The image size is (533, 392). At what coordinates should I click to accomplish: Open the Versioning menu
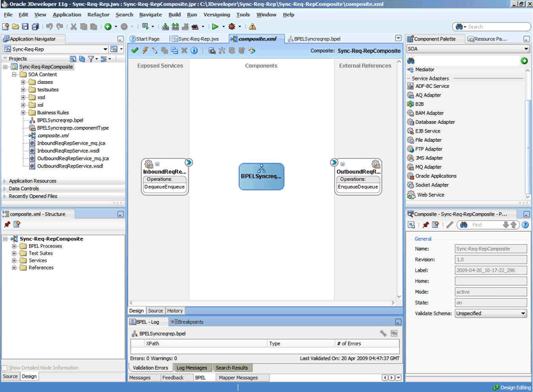click(216, 14)
